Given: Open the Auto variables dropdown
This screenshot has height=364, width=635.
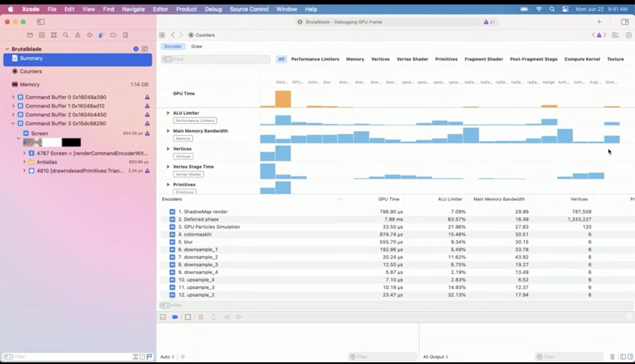Looking at the screenshot, I should tap(168, 356).
